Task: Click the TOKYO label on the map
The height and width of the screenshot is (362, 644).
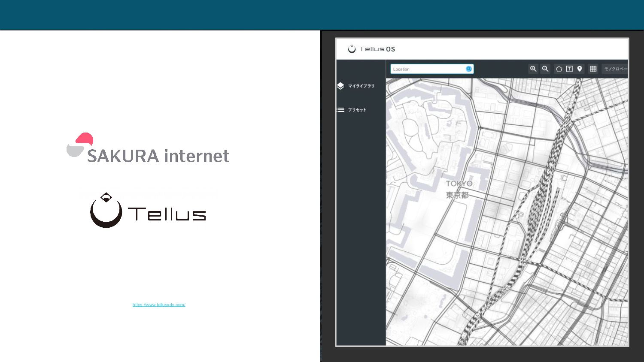Action: pyautogui.click(x=459, y=184)
